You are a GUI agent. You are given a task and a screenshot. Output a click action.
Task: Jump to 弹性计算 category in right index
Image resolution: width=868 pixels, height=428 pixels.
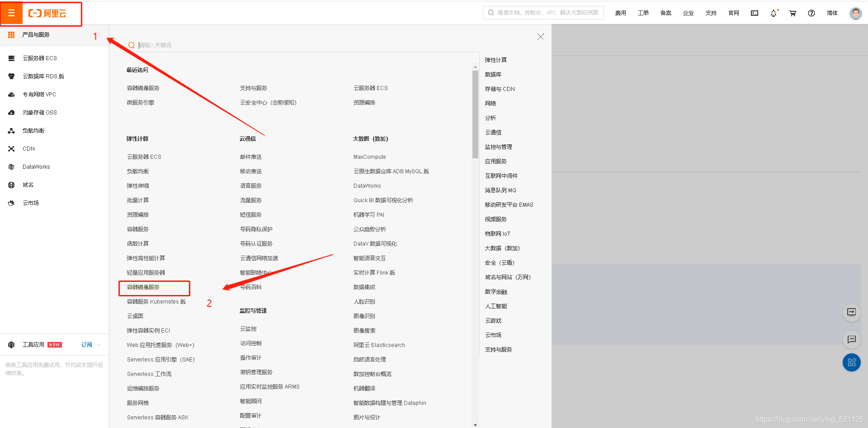tap(496, 60)
